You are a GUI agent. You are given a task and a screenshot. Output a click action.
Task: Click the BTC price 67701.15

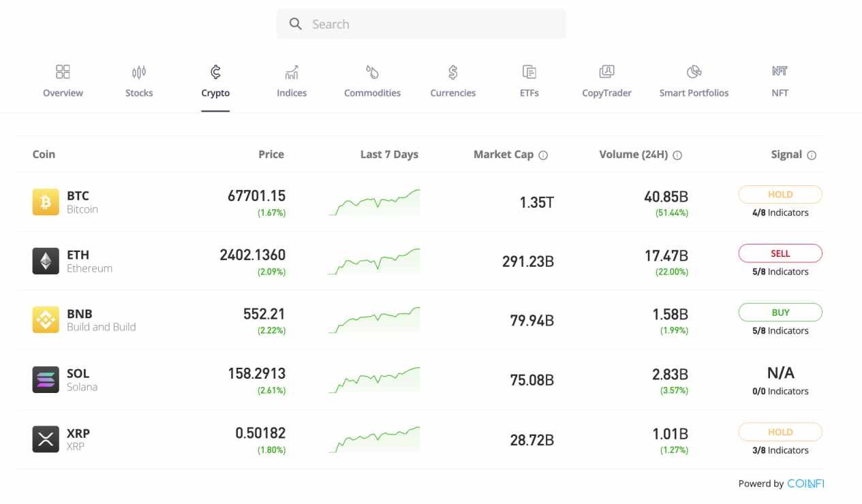click(256, 195)
